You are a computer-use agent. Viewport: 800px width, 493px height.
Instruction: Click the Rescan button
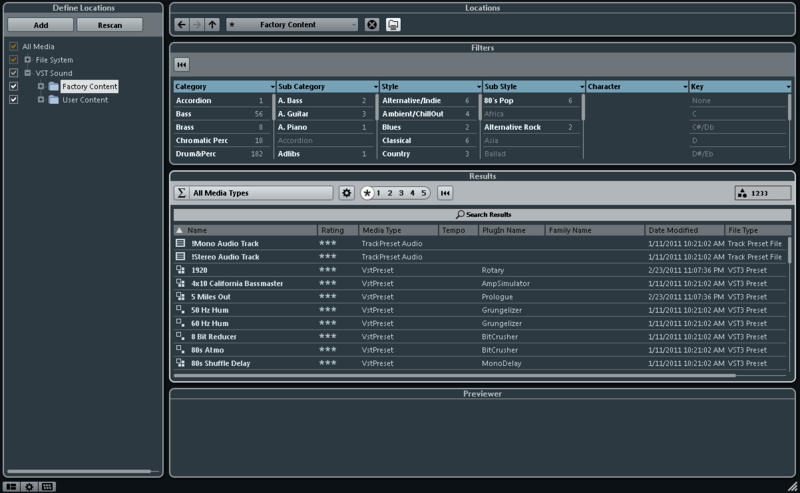110,25
